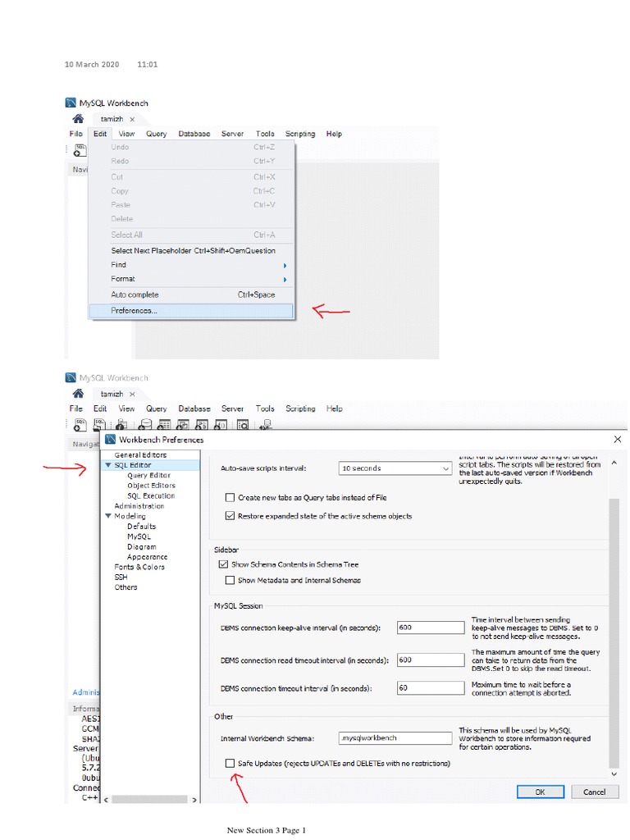The width and height of the screenshot is (630, 840).
Task: Close the Workbench Preferences dialog with X
Action: pyautogui.click(x=617, y=440)
